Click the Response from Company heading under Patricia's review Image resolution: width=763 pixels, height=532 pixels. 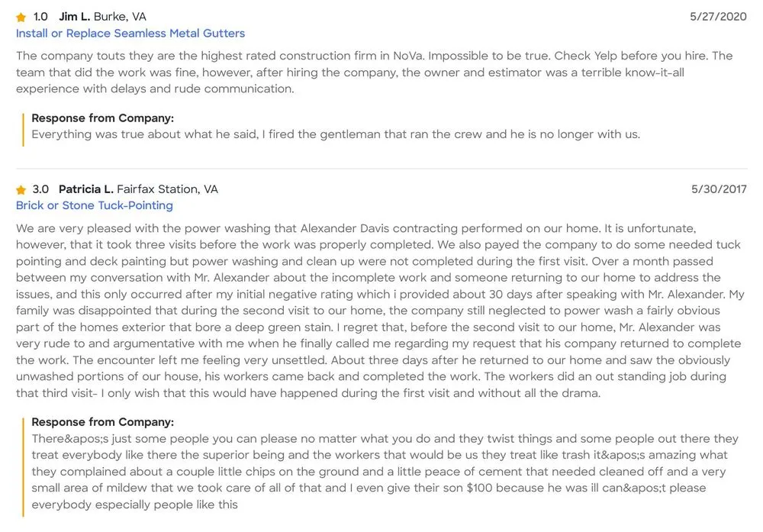coord(102,422)
